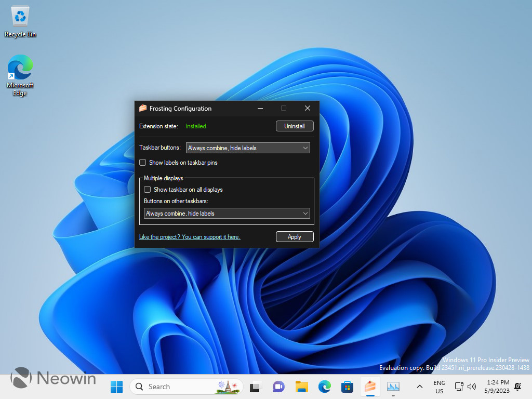Open File Explorer from the taskbar
This screenshot has height=399, width=532.
tap(301, 387)
